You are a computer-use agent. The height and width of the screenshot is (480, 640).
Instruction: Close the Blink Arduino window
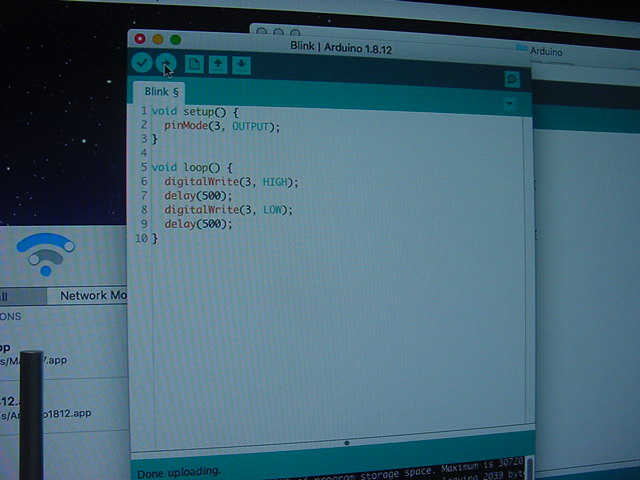pyautogui.click(x=140, y=39)
